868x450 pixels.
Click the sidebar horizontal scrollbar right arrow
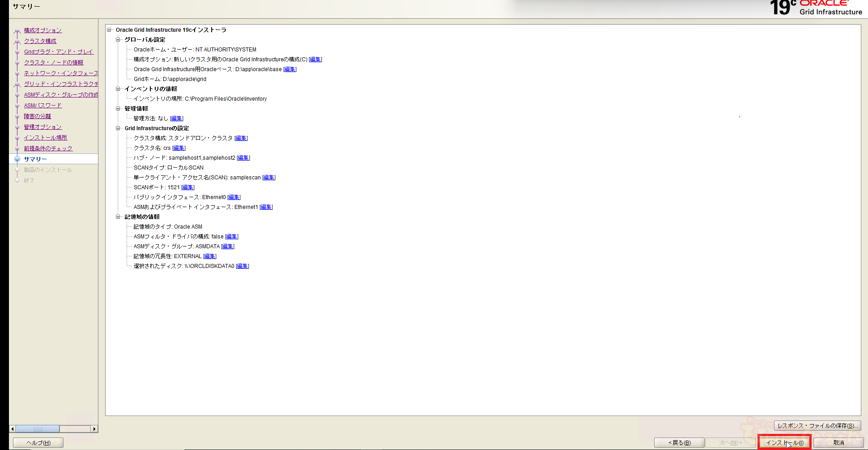point(94,429)
